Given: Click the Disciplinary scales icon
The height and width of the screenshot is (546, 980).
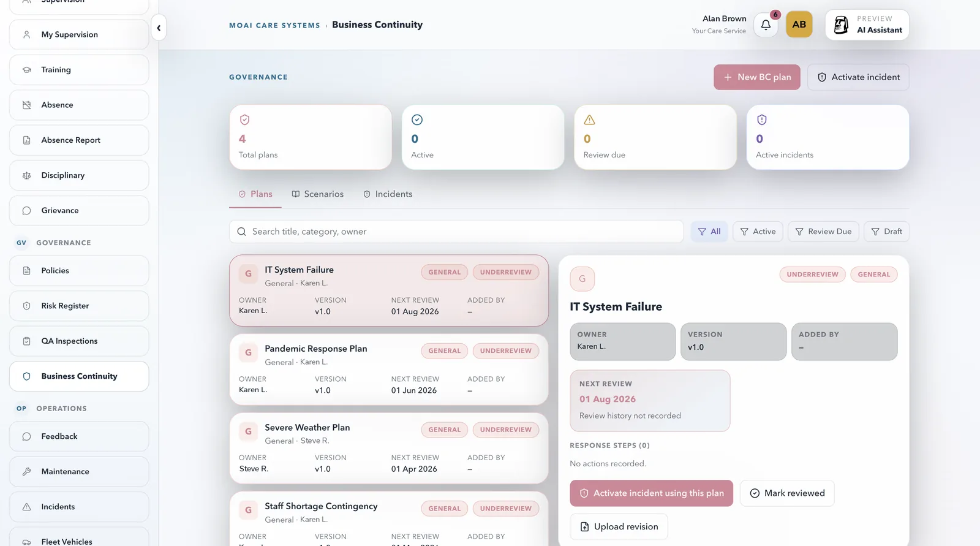Looking at the screenshot, I should point(26,175).
